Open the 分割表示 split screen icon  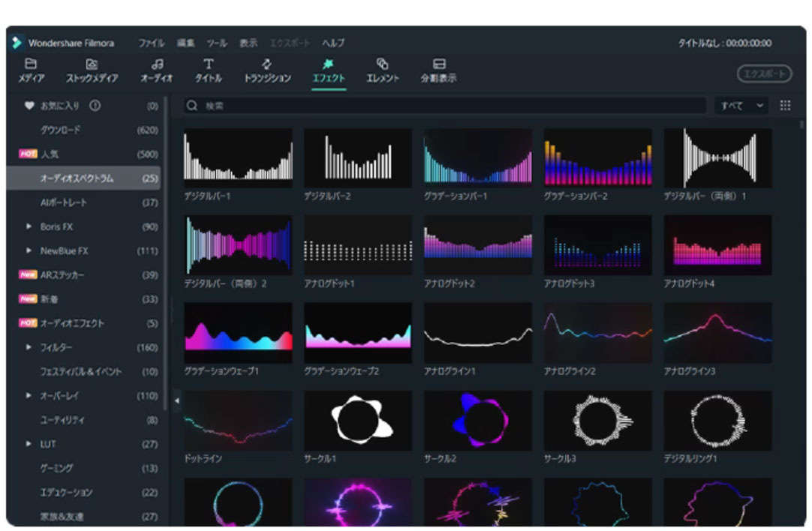(439, 64)
